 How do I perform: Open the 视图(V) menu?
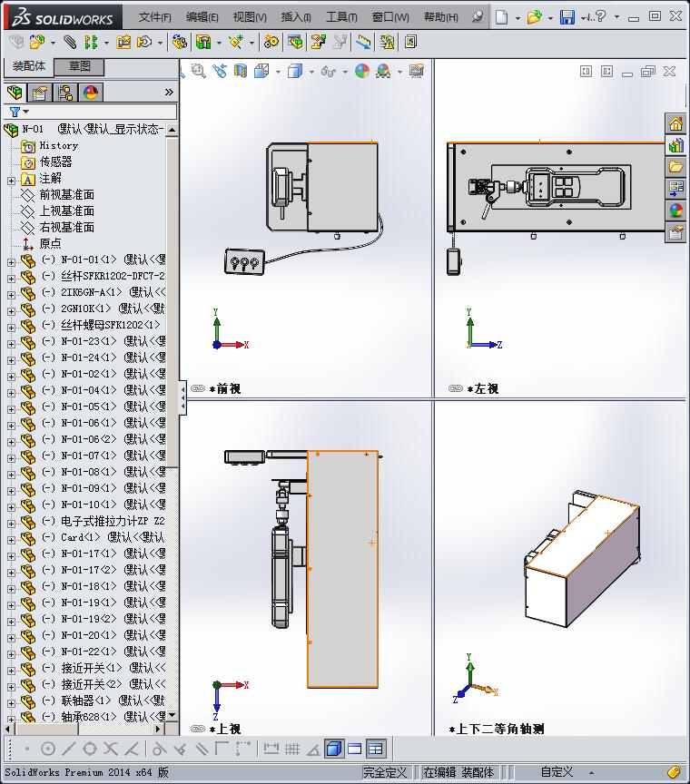coord(250,17)
